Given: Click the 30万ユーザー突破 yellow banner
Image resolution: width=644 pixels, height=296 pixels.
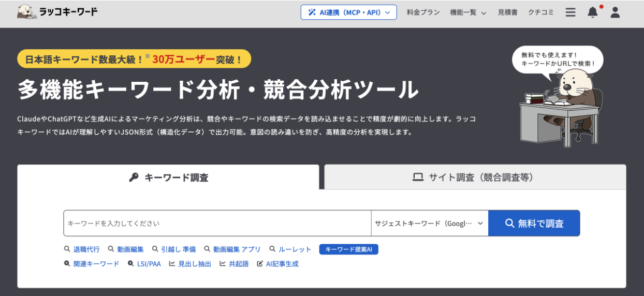Looking at the screenshot, I should pos(134,59).
